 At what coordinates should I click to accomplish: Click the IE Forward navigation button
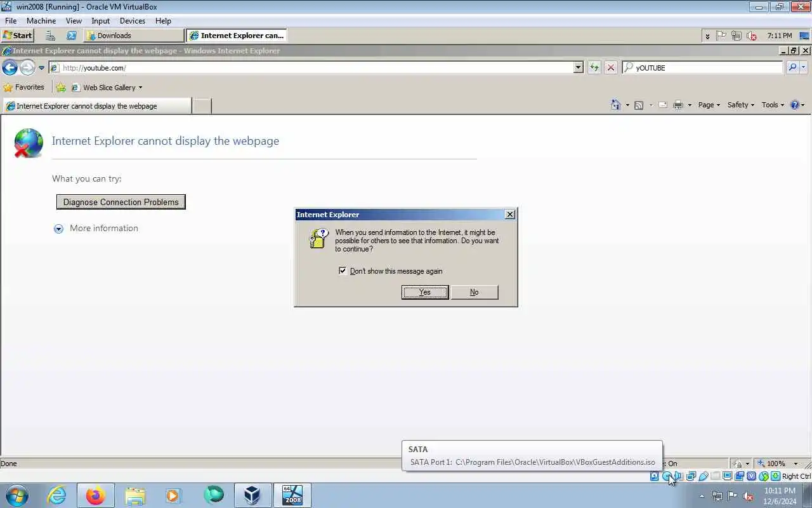click(x=27, y=67)
